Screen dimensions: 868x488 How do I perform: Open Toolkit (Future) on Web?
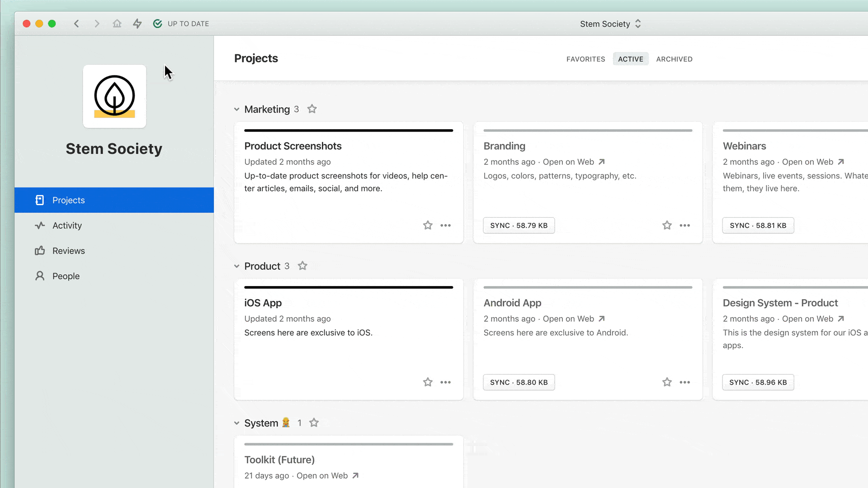click(328, 475)
